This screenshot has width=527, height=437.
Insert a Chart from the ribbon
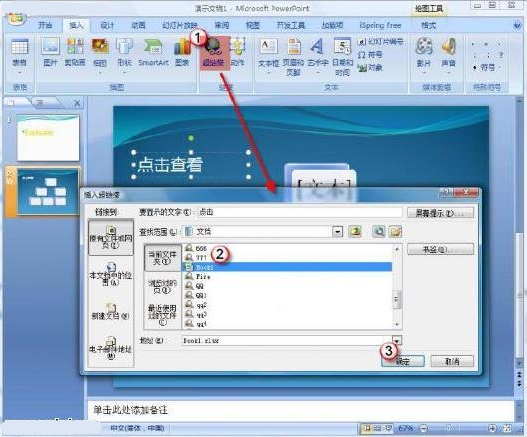pyautogui.click(x=182, y=52)
